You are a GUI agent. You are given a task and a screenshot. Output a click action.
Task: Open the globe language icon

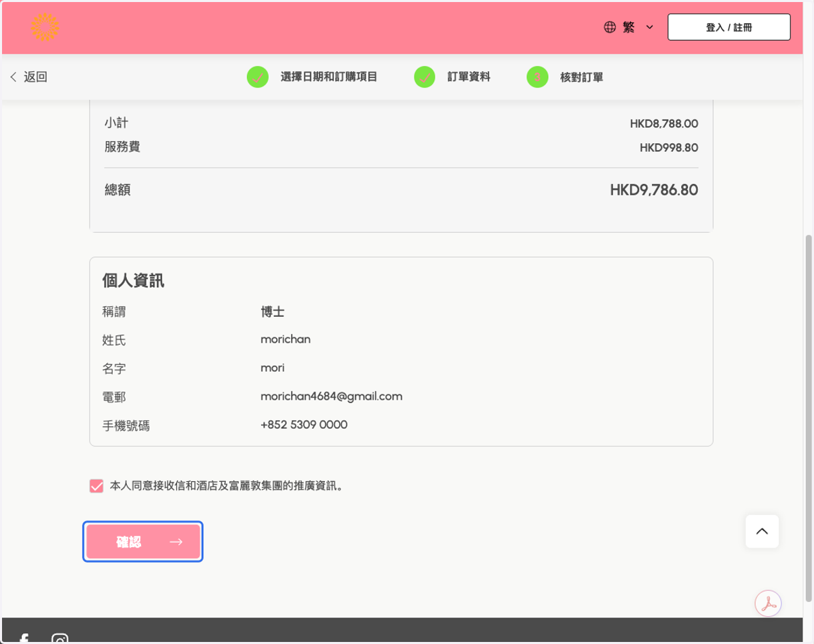(x=610, y=27)
